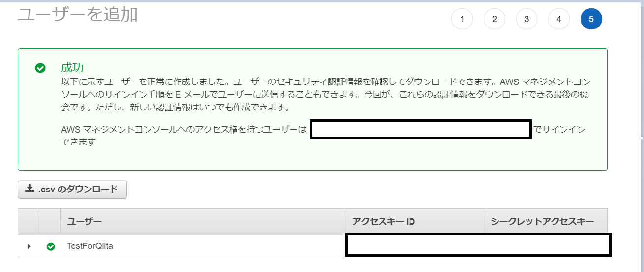Click the アクセスキー ID column header
This screenshot has height=272, width=644.
(415, 222)
